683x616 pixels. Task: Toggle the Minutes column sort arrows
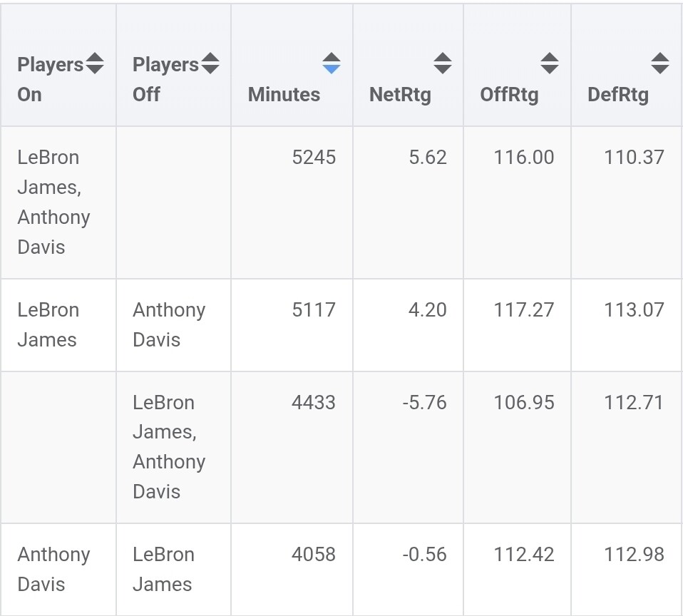coord(331,63)
